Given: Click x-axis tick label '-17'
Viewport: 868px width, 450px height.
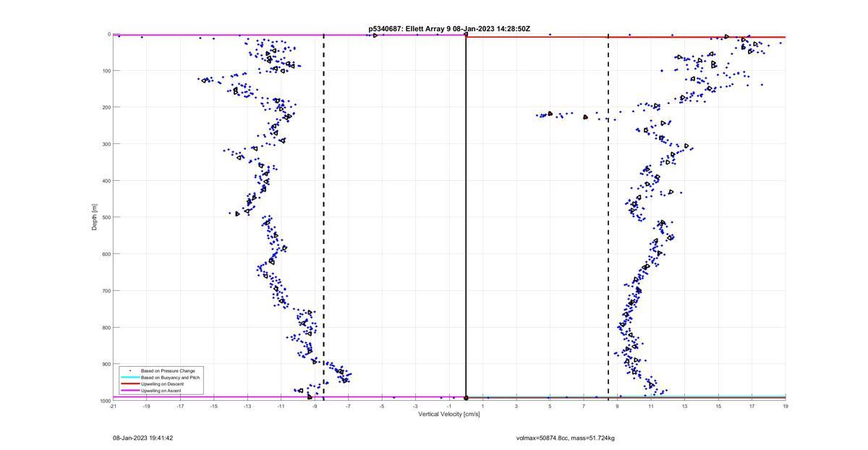Looking at the screenshot, I should pyautogui.click(x=180, y=406).
